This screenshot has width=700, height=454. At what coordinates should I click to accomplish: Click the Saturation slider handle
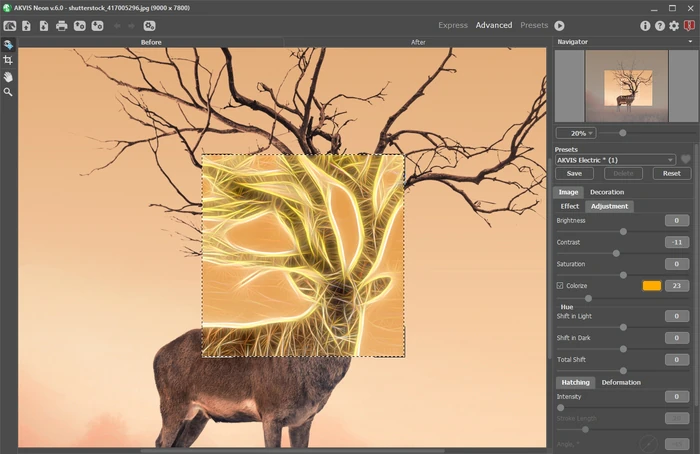click(623, 275)
